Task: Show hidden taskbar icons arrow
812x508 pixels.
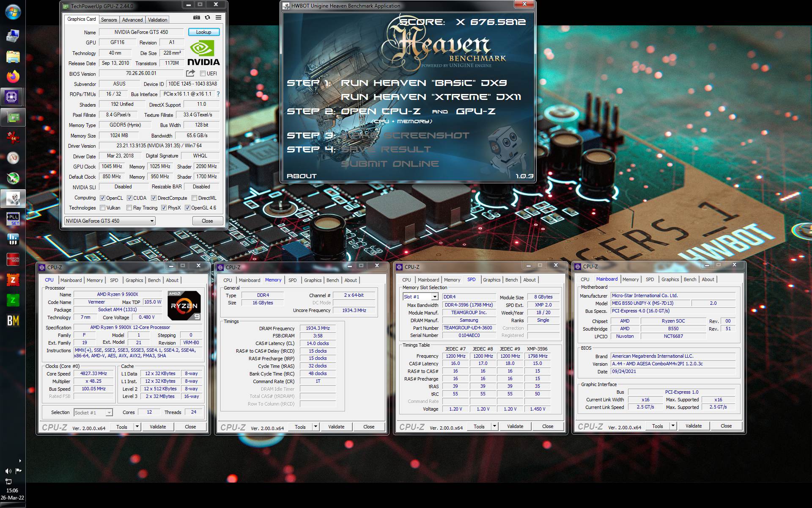Action: [20, 461]
